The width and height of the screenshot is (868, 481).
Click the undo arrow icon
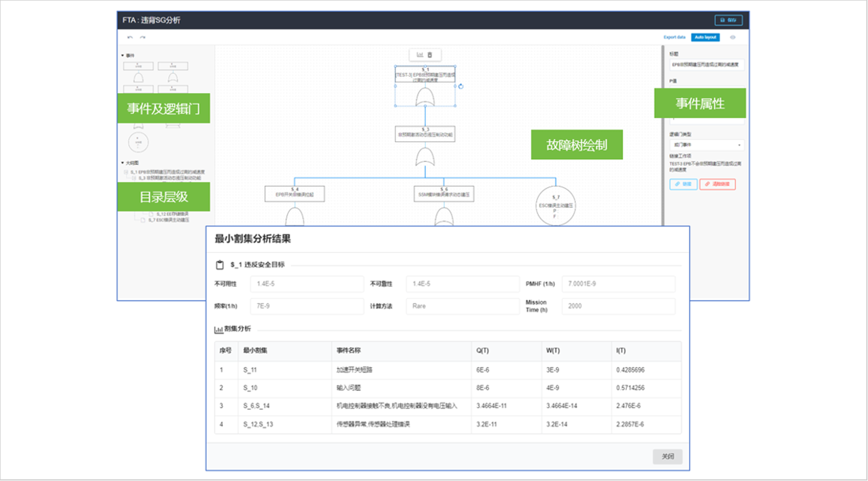(130, 38)
